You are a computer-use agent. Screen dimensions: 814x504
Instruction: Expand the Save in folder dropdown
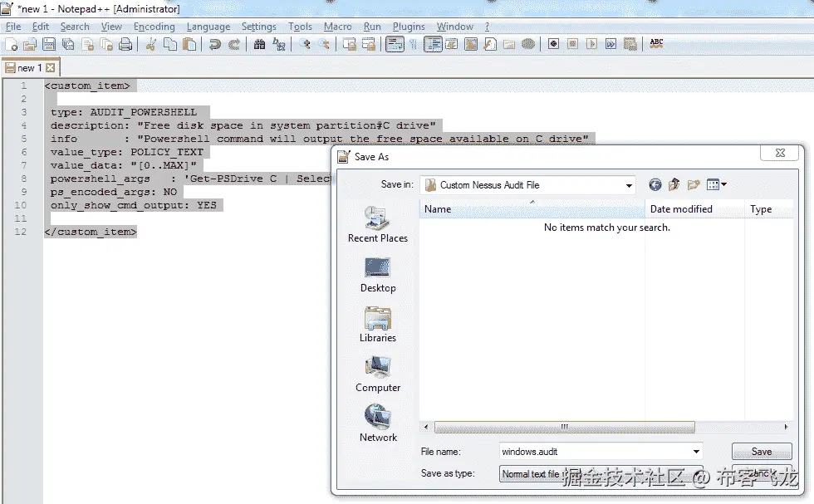629,185
